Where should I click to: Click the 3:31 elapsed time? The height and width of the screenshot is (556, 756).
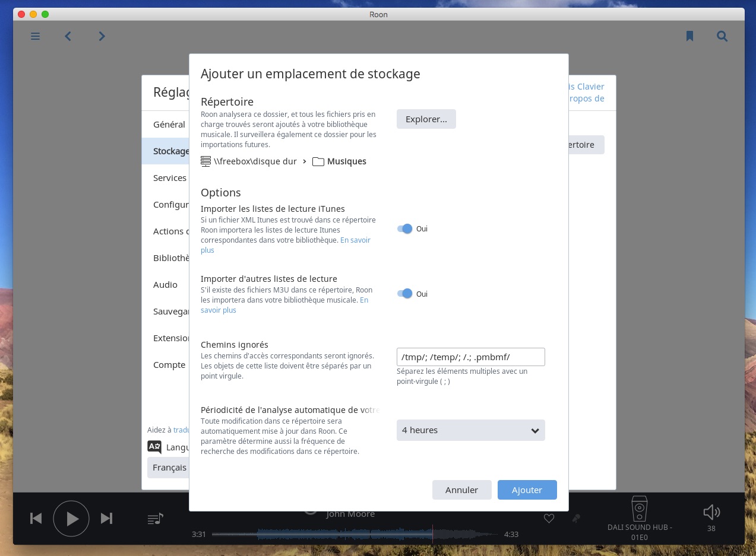pyautogui.click(x=199, y=534)
